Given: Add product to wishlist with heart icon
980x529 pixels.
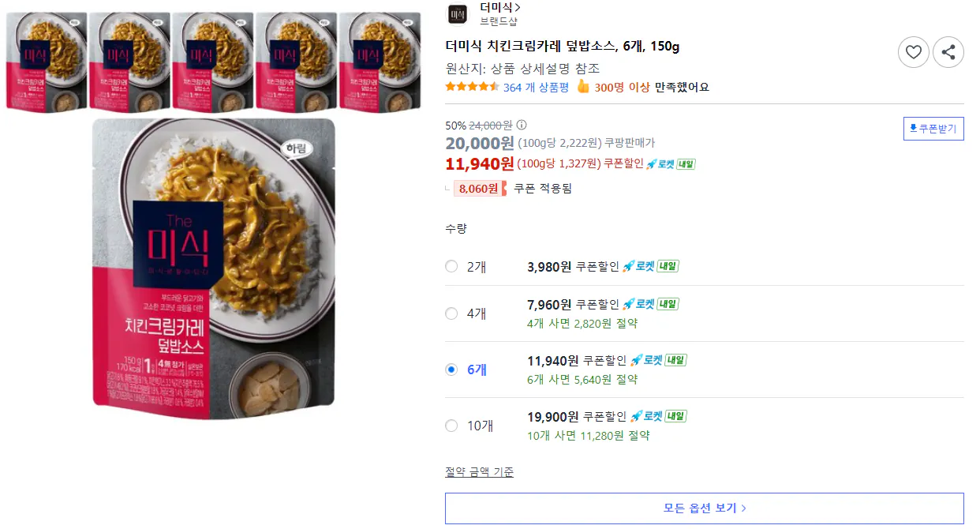Looking at the screenshot, I should (914, 51).
